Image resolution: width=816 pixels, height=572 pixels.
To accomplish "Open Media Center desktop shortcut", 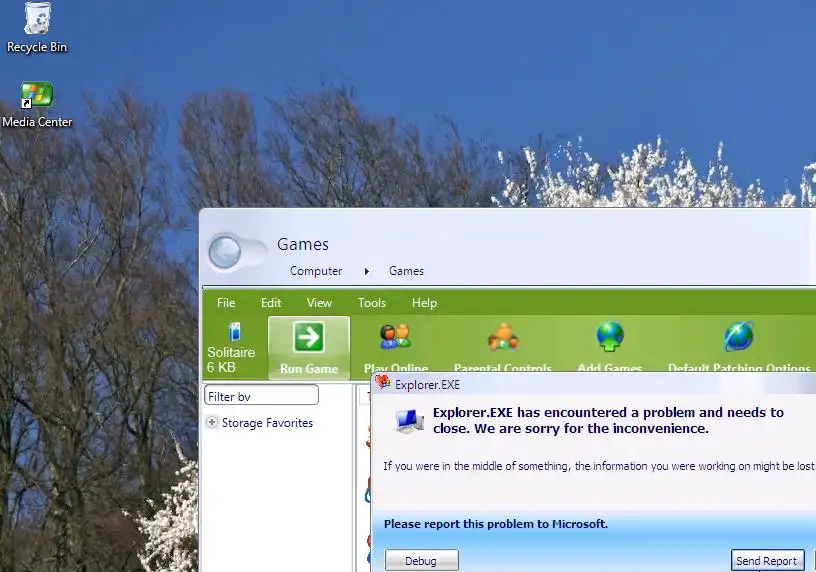I will (x=37, y=105).
